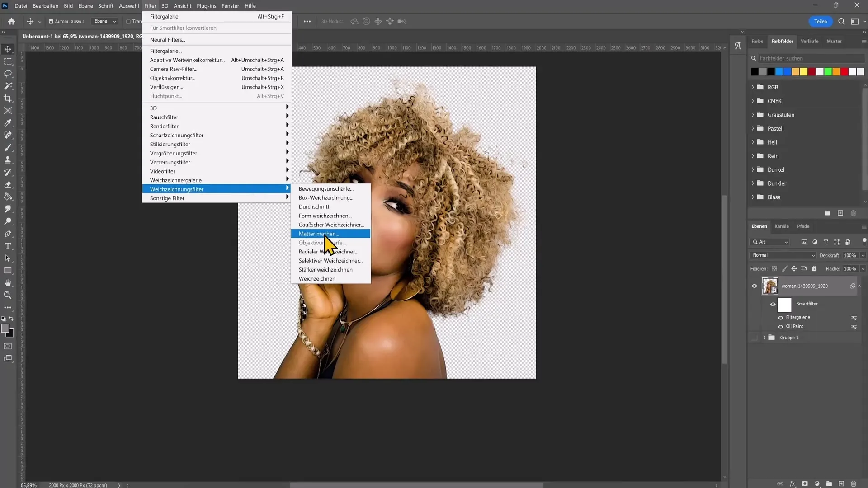Select the Lasso tool

8,74
